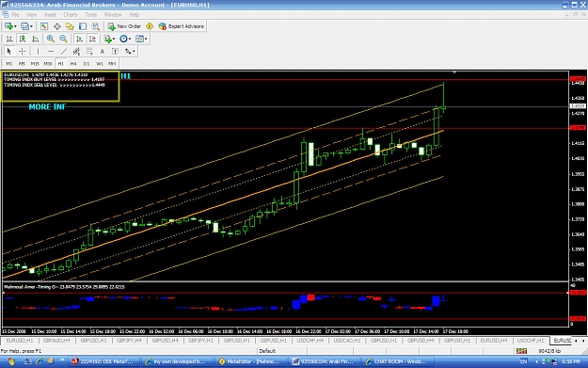Select the text 'A' tool
Image resolution: width=588 pixels, height=368 pixels.
pyautogui.click(x=102, y=52)
